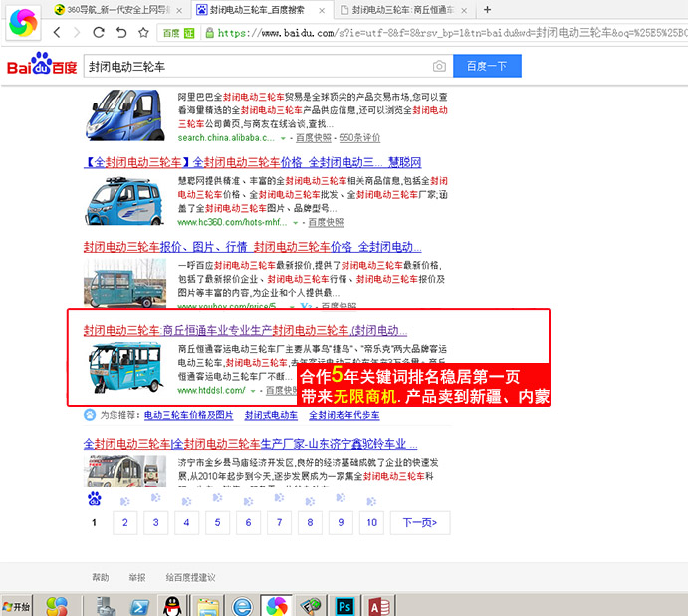Go to results page 8
The width and height of the screenshot is (688, 616).
coord(310,522)
